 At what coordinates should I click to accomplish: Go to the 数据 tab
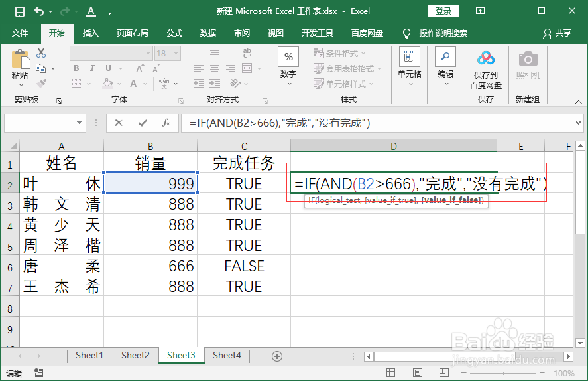click(207, 33)
